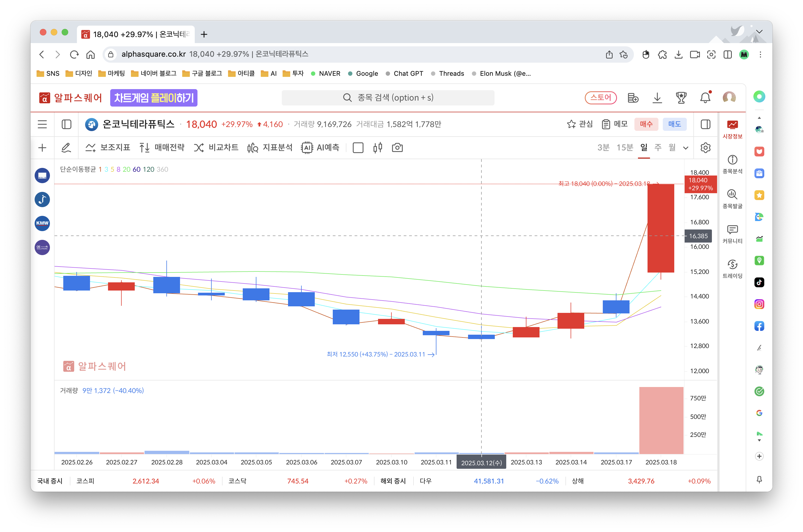The width and height of the screenshot is (803, 532).
Task: Open the drawing pencil tool
Action: point(66,148)
